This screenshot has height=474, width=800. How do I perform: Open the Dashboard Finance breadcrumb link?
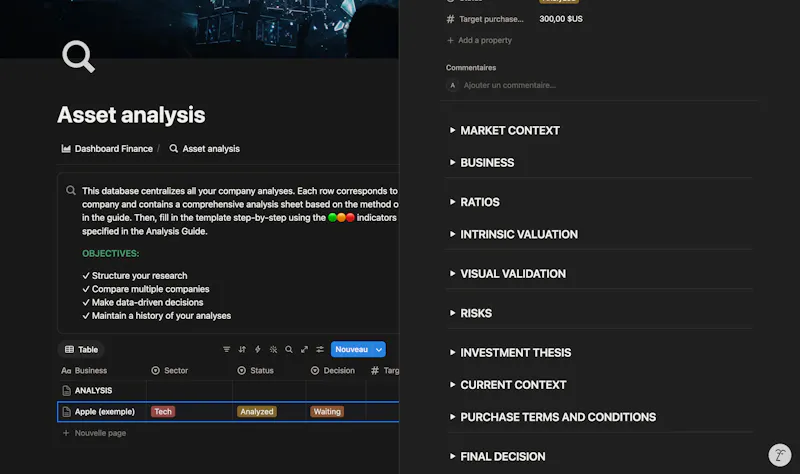107,148
